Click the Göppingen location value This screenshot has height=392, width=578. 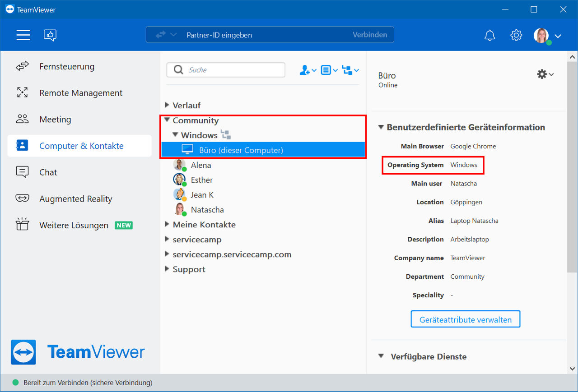point(466,202)
